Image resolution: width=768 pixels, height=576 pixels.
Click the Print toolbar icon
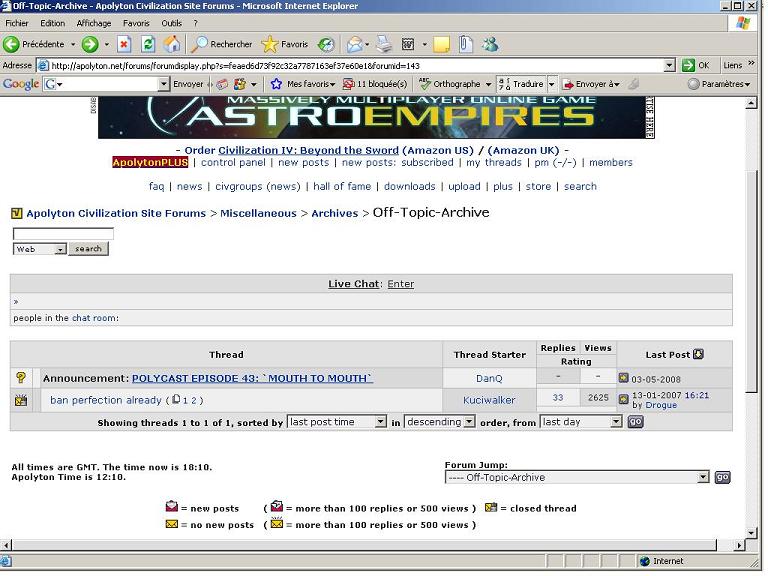(x=386, y=44)
